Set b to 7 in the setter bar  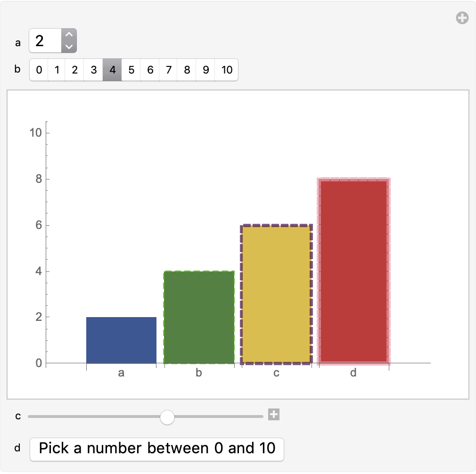(168, 70)
